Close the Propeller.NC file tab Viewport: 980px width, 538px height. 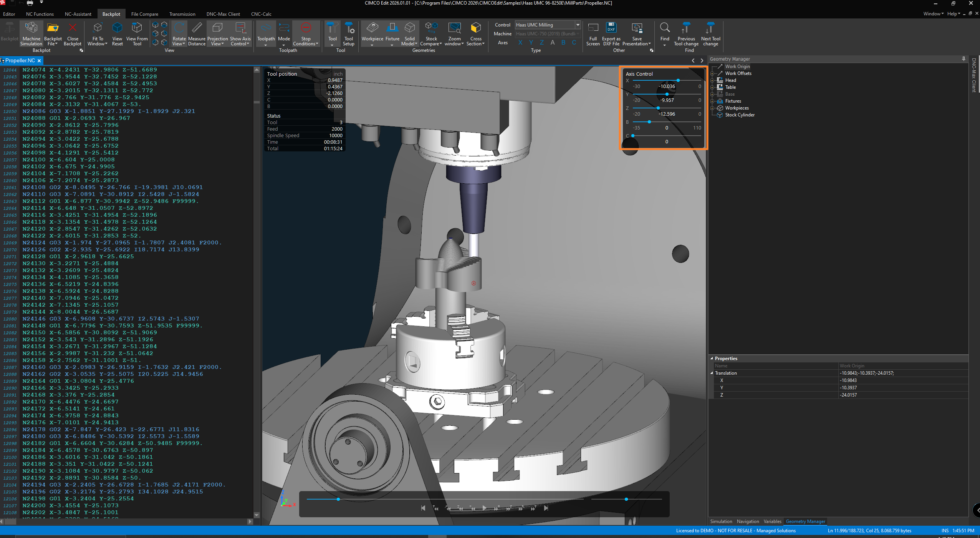(x=39, y=61)
